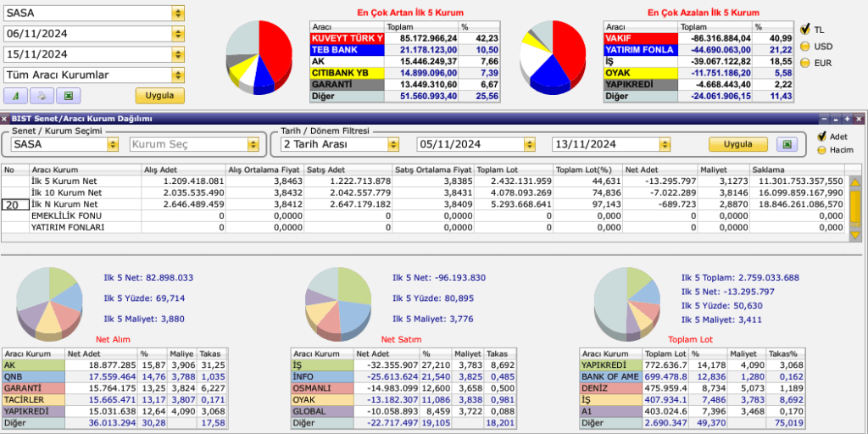Click TACİRLER in the Net Alım table
868x434 pixels.
[x=34, y=400]
